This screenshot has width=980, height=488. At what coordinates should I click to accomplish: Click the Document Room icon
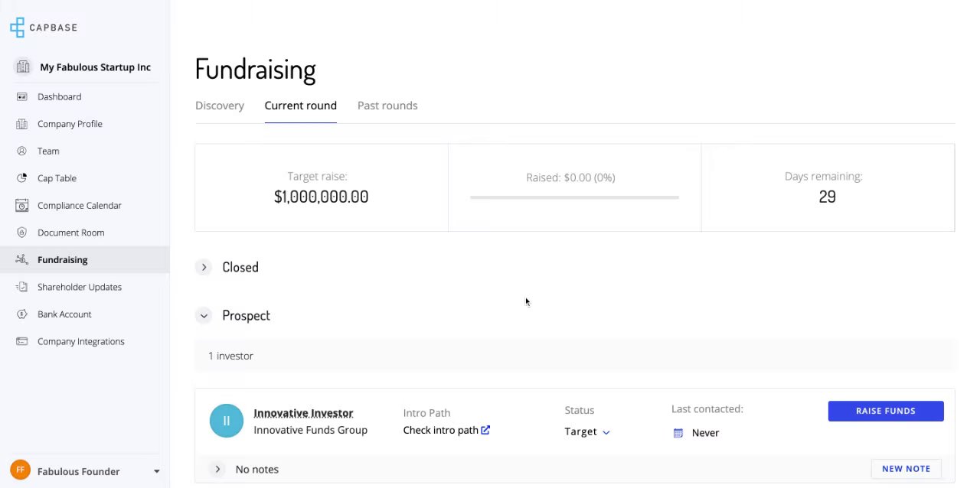tap(22, 233)
